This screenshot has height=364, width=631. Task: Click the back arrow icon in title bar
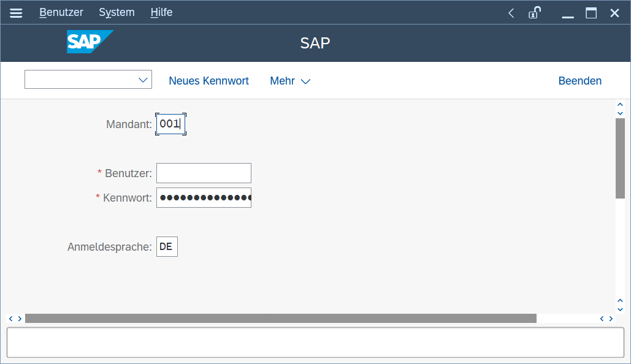pos(511,13)
